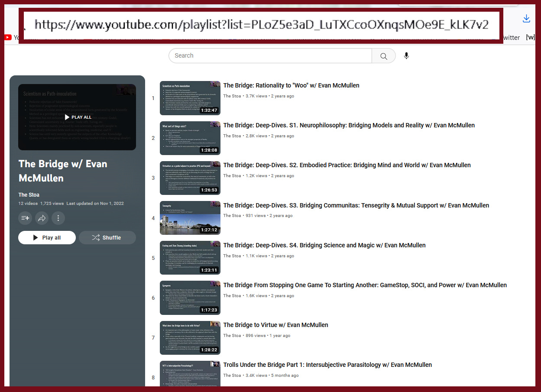This screenshot has width=541, height=392.
Task: Open title The Bridge: Rationality to "Woo"
Action: (291, 85)
